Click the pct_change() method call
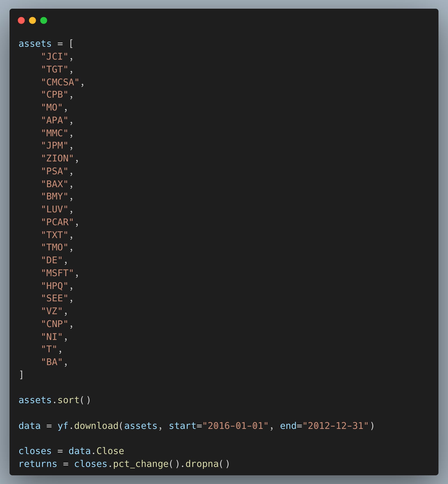This screenshot has height=484, width=448. (146, 464)
